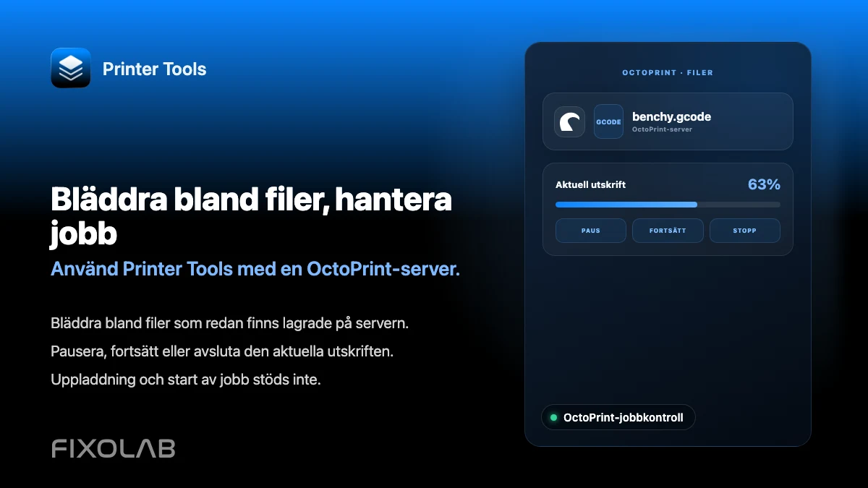This screenshot has height=488, width=868.
Task: Click the 63% progress value
Action: 764,184
